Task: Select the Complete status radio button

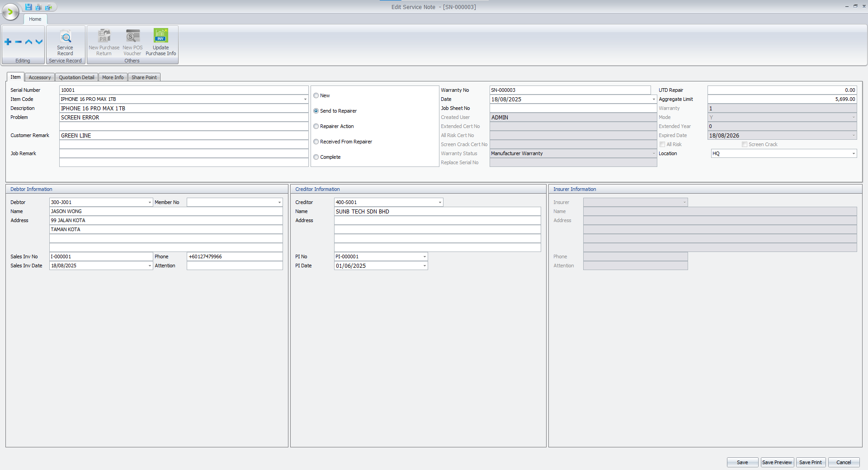Action: click(x=316, y=157)
